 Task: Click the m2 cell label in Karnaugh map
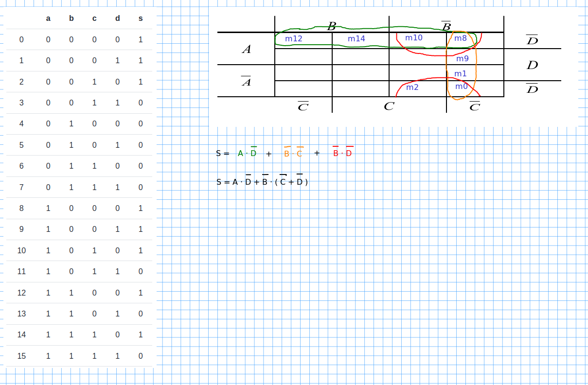[412, 87]
